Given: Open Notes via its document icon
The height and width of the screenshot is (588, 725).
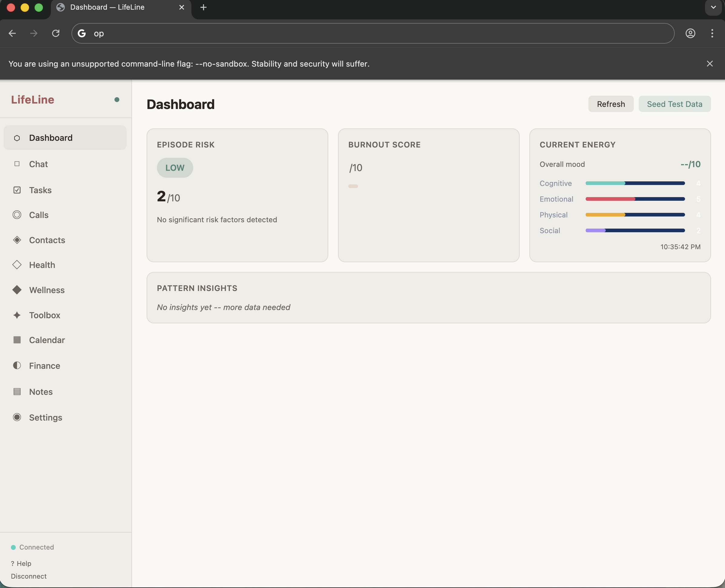Looking at the screenshot, I should (17, 391).
